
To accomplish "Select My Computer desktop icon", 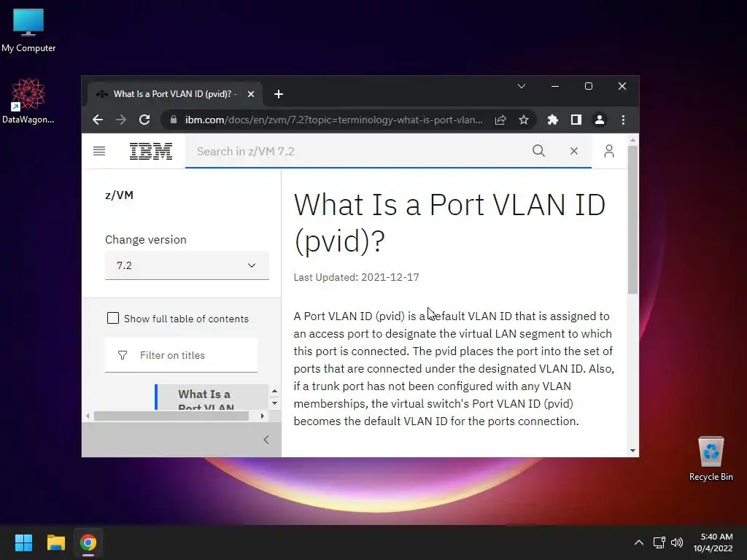I will tap(28, 30).
